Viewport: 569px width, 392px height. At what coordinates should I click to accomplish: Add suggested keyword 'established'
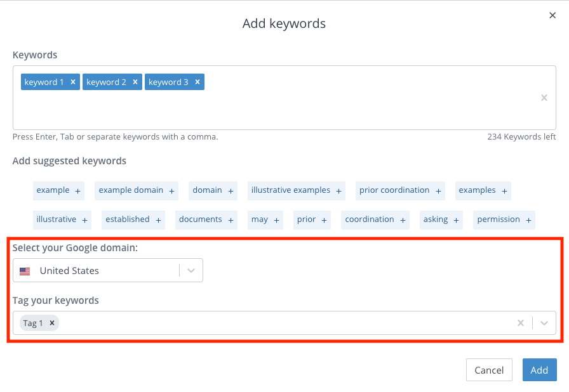click(x=133, y=220)
